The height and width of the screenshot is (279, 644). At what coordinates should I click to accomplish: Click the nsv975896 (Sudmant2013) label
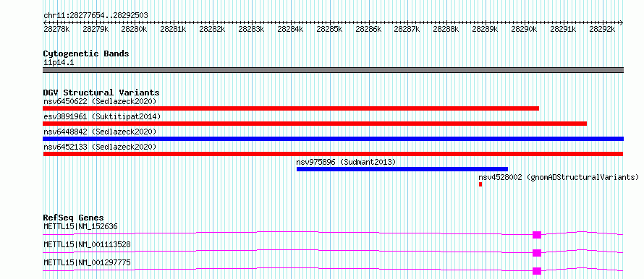pyautogui.click(x=346, y=162)
